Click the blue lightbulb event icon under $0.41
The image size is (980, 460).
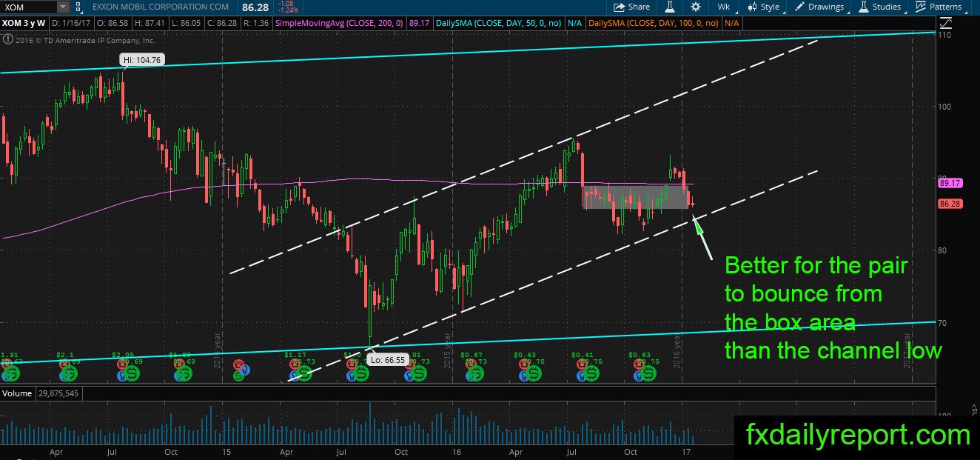coord(581,376)
